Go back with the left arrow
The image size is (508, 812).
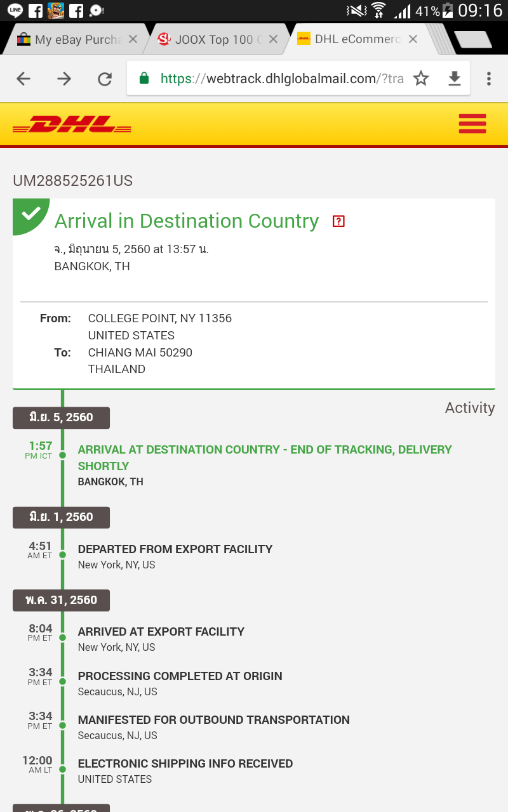pos(23,79)
